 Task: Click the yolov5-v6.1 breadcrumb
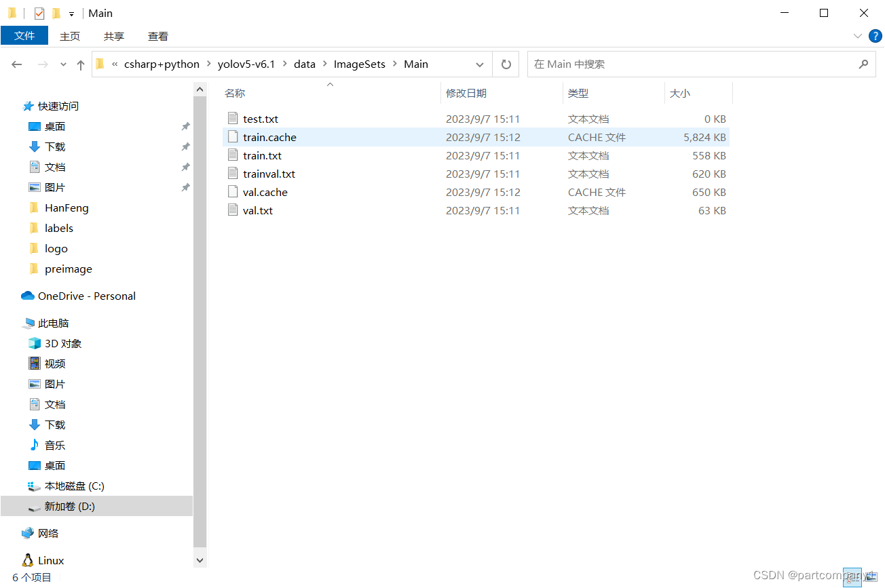pos(246,64)
